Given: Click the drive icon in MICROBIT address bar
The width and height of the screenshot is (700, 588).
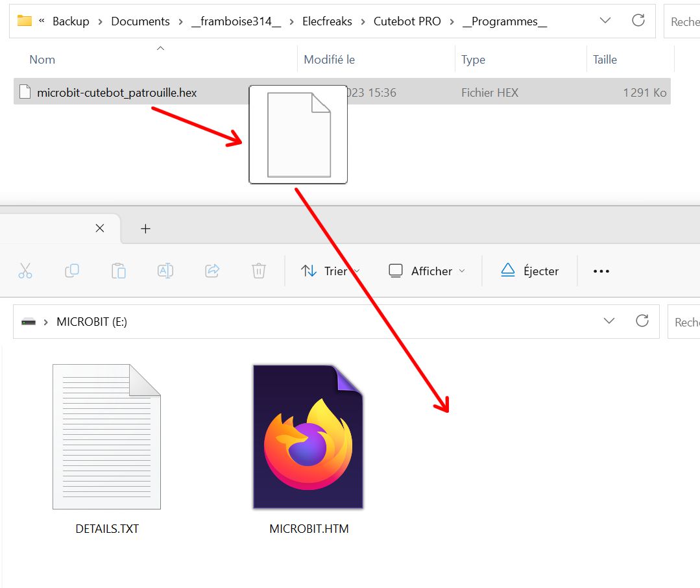Looking at the screenshot, I should click(29, 321).
